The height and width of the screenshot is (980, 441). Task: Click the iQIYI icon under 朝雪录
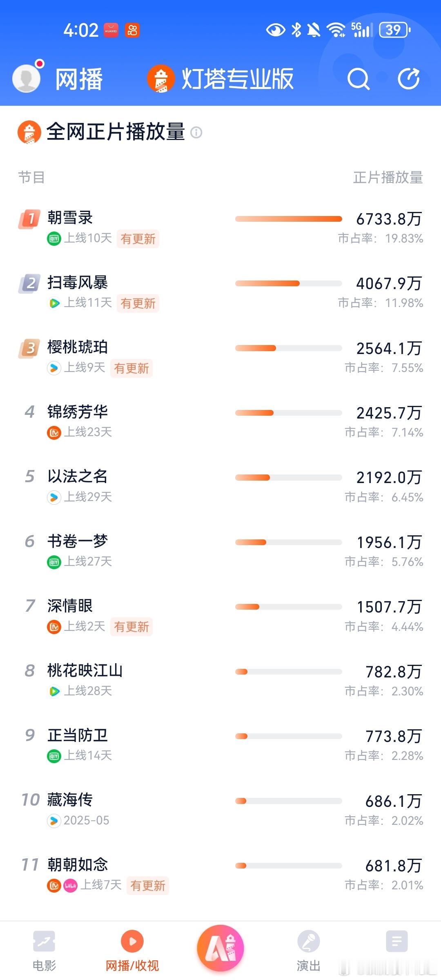point(54,238)
